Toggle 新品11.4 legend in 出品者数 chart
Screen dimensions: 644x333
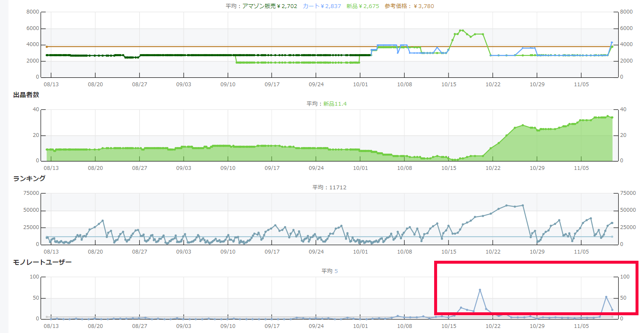coord(335,104)
